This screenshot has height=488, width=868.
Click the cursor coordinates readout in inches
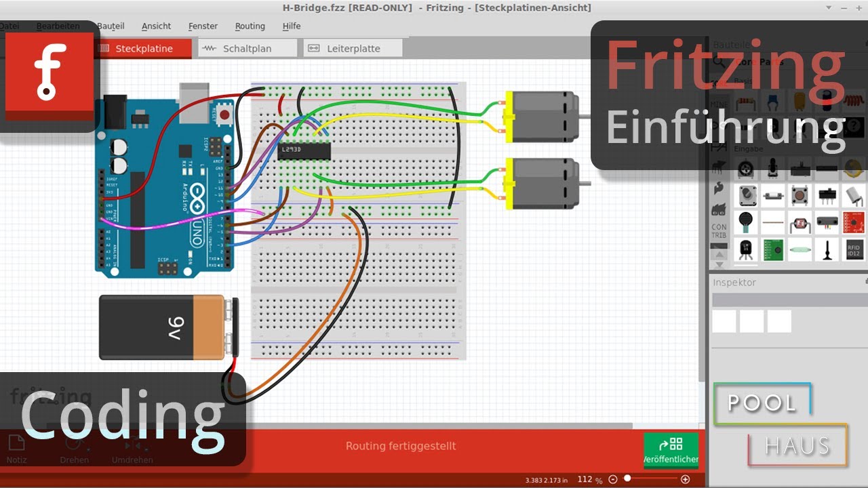pyautogui.click(x=547, y=480)
